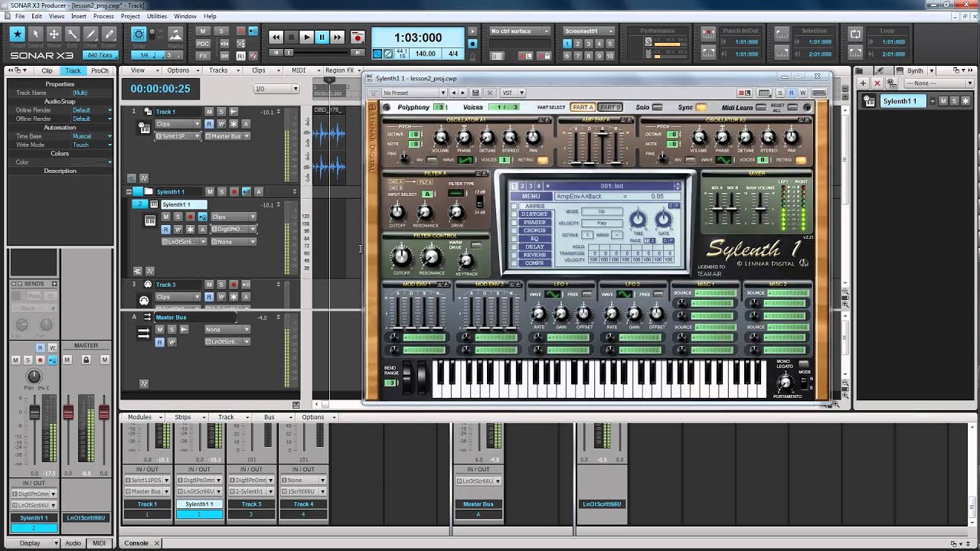
Task: Open Track 1 Clips dropdown
Action: point(176,124)
